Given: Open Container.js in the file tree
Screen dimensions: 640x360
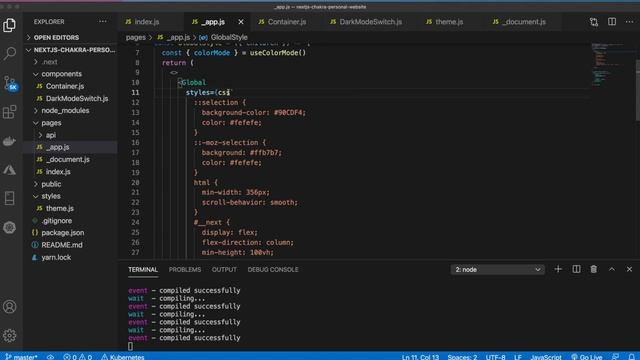Looking at the screenshot, I should tap(70, 86).
